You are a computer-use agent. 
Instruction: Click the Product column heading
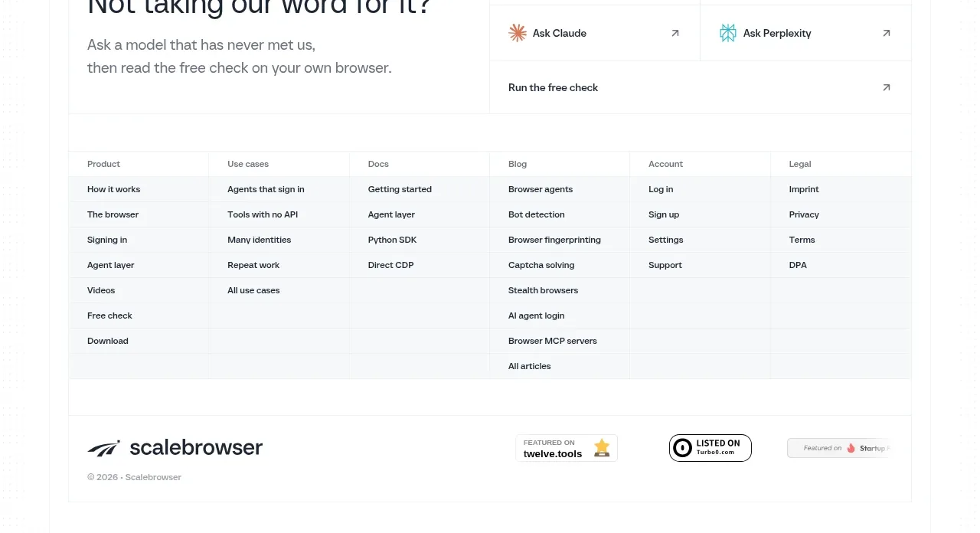pos(104,164)
